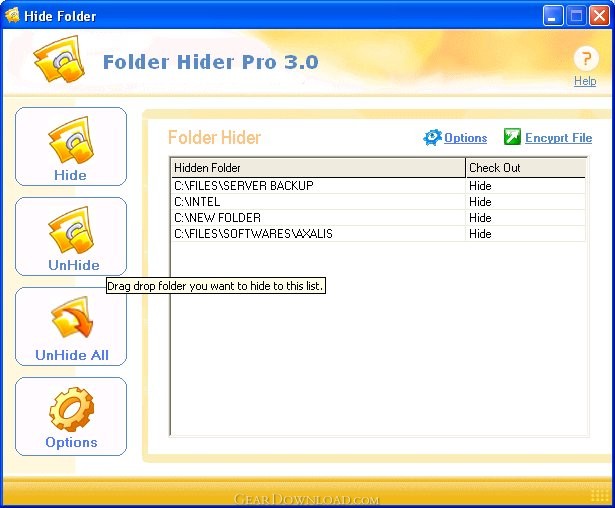Minimize the Hide Folder window
This screenshot has width=615, height=508.
pos(553,16)
